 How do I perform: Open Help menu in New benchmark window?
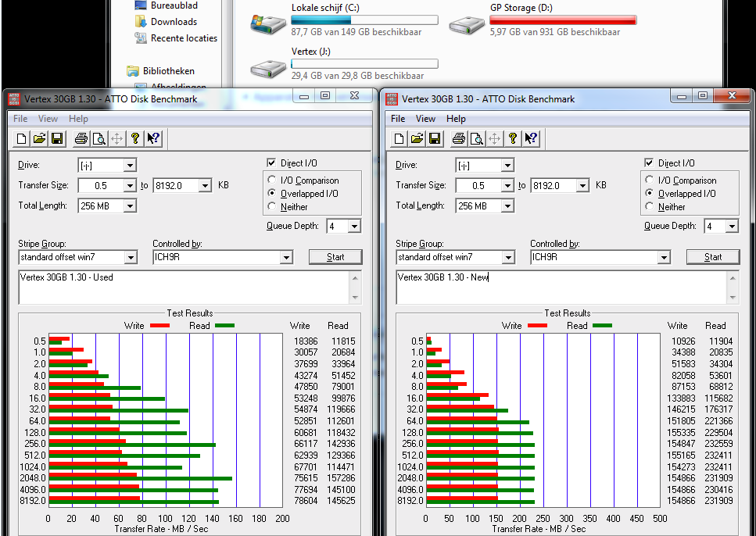[x=456, y=119]
